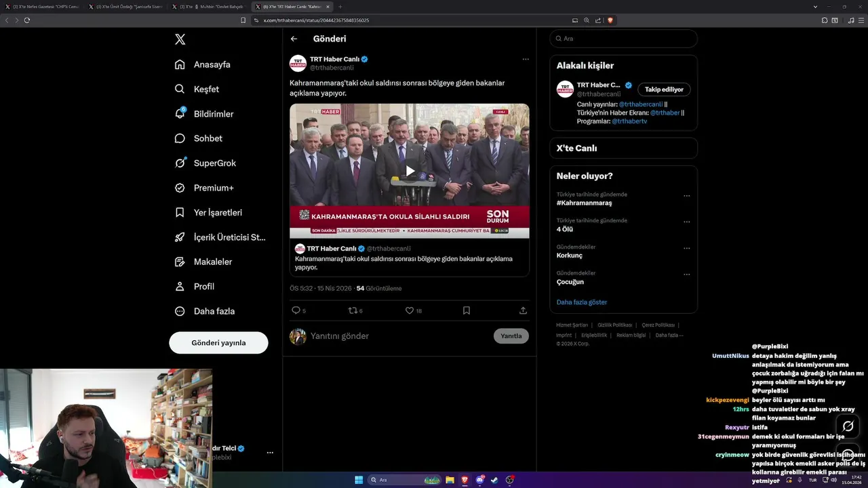Switch to Ümit Özdağ tab

pos(125,6)
